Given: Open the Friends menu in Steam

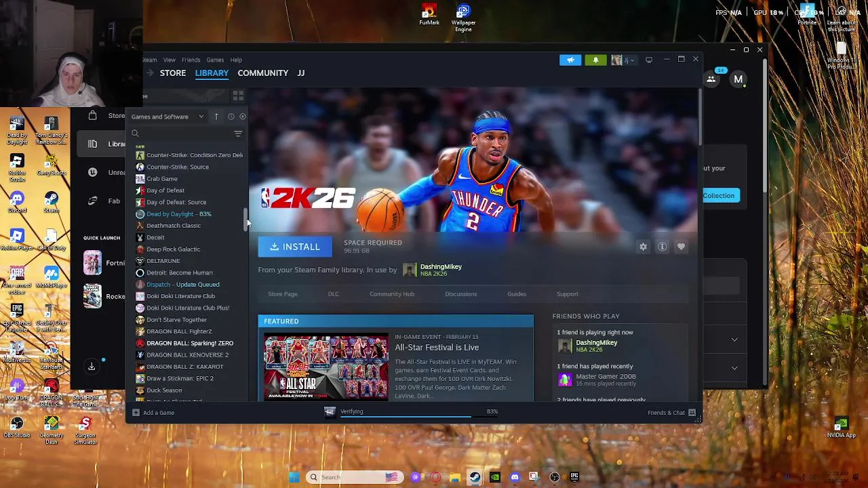Looking at the screenshot, I should (191, 60).
